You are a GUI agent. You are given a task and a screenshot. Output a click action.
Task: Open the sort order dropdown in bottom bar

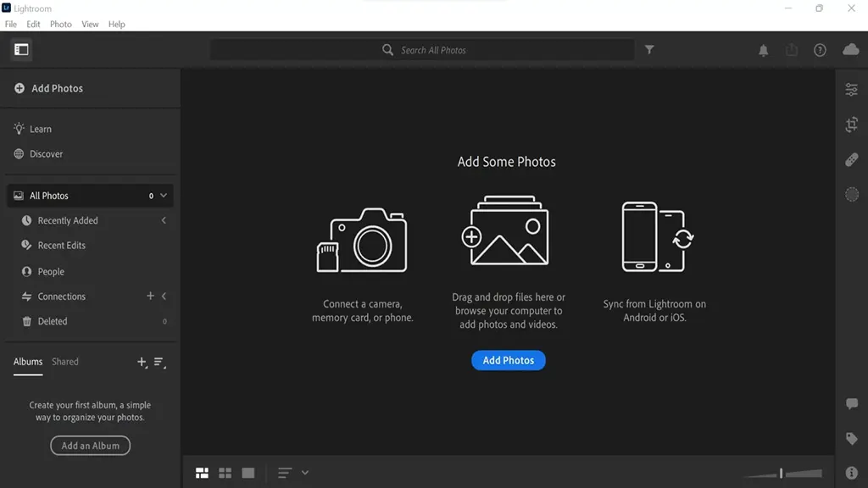click(305, 473)
